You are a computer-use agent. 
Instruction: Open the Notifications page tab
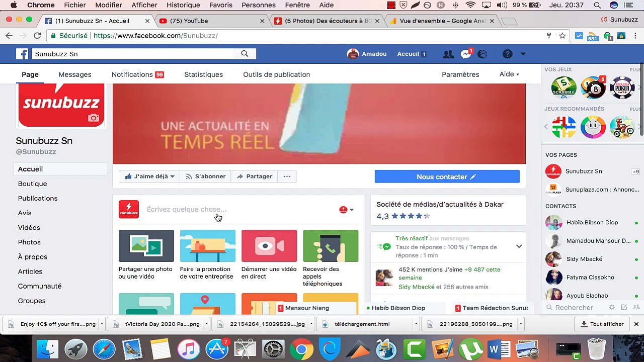click(x=137, y=74)
